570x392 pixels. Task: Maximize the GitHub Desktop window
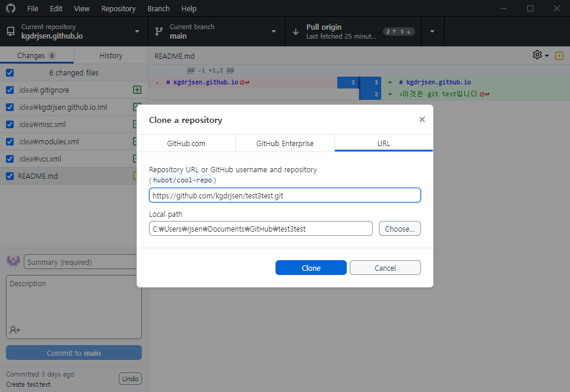tap(530, 8)
